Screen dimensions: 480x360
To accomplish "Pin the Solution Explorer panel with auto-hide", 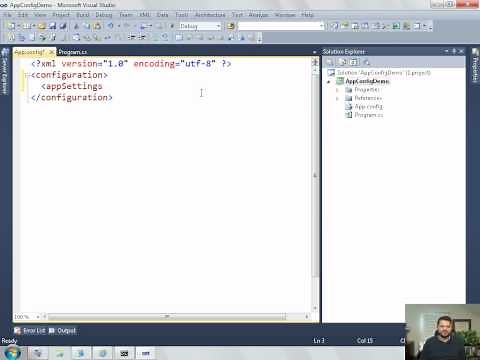I will click(x=454, y=51).
